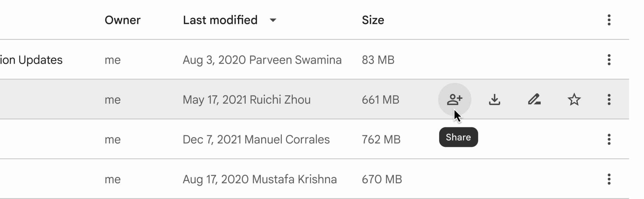The width and height of the screenshot is (644, 199).
Task: Star the Ruichi Zhou file
Action: (x=574, y=99)
